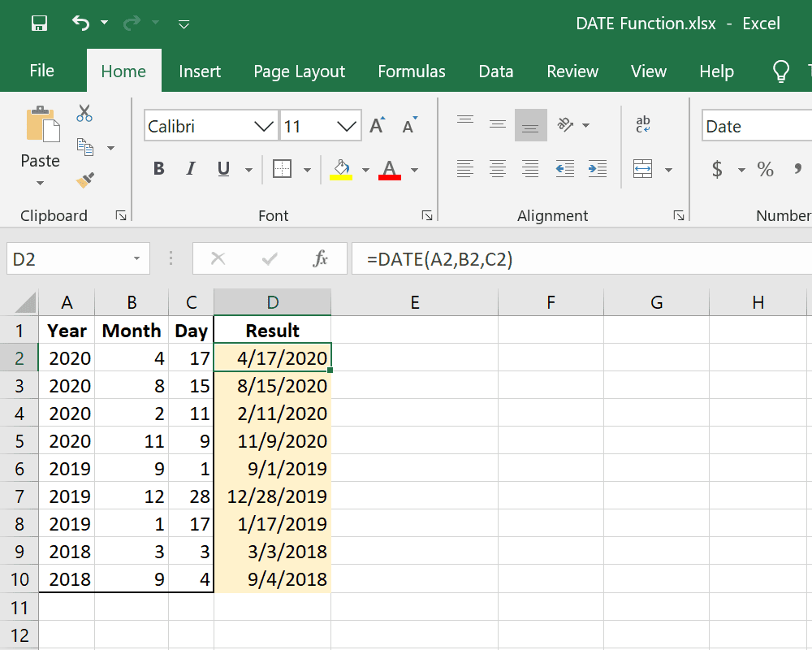812x650 pixels.
Task: Click the Save icon in quick access toolbar
Action: tap(39, 24)
